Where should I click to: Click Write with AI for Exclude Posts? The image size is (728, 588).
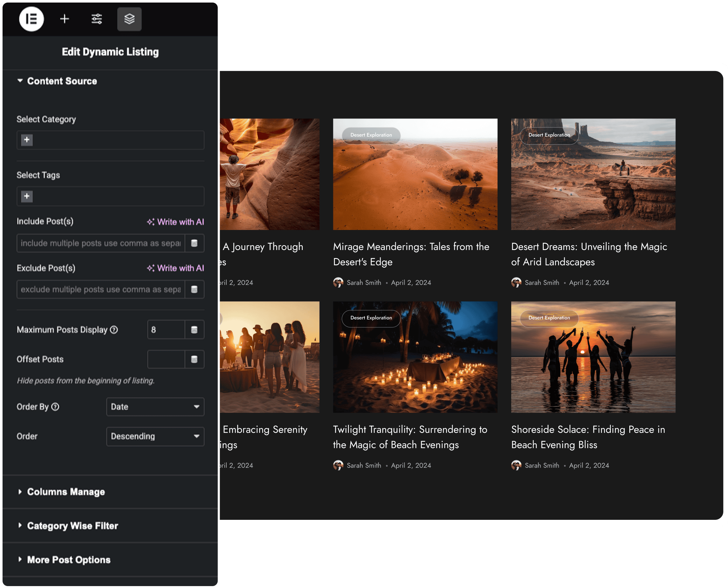[175, 268]
